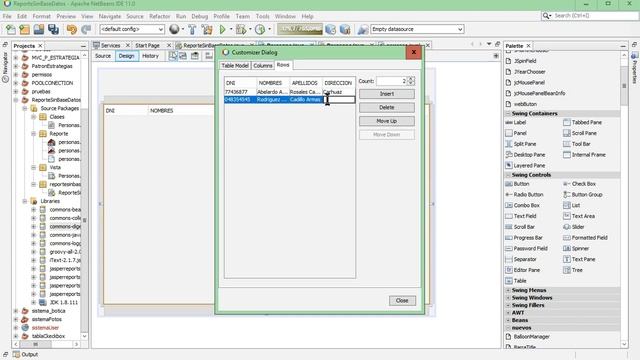Select the Carhuaz cell in DIRECCION column
This screenshot has height=360, width=640.
click(339, 92)
